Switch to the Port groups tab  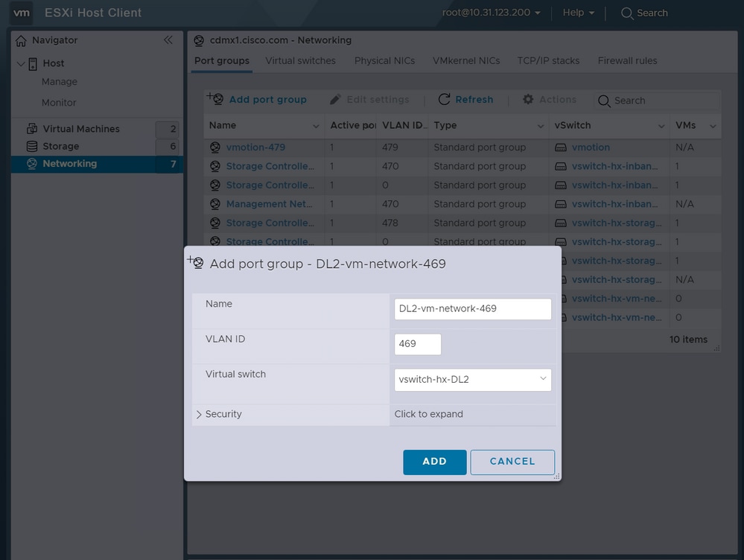(222, 61)
